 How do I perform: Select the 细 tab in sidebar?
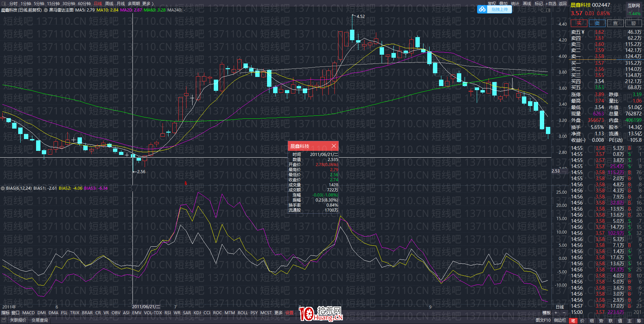pyautogui.click(x=592, y=321)
